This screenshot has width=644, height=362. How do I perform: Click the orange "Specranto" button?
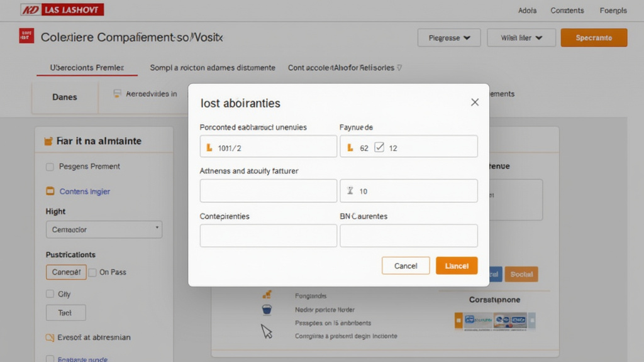coord(594,37)
